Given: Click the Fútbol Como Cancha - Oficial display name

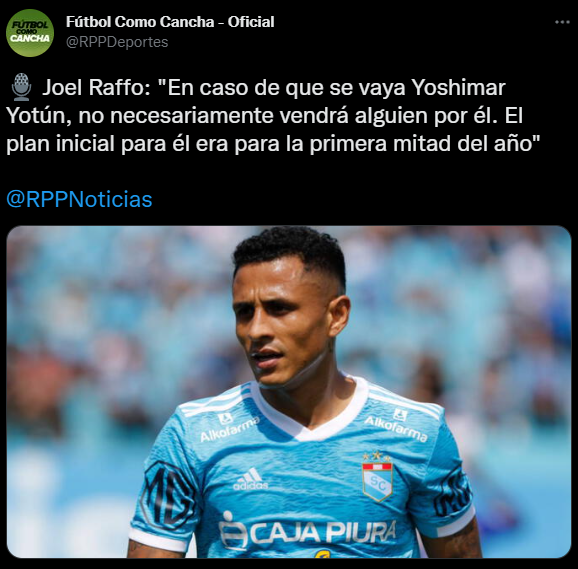Looking at the screenshot, I should pos(170,22).
